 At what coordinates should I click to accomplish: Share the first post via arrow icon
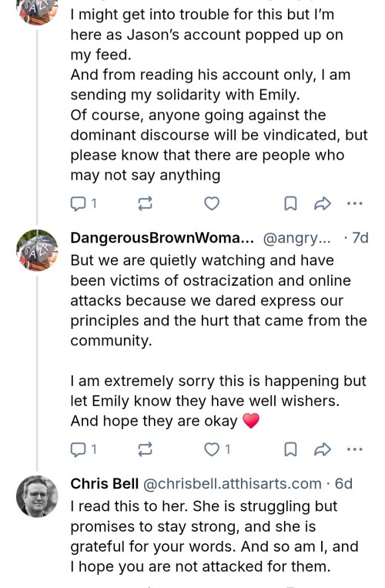pyautogui.click(x=322, y=203)
